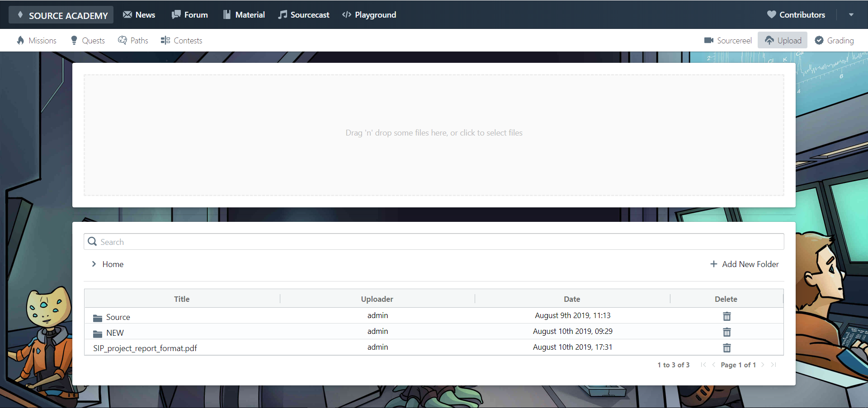Switch to Contests
Screen dimensions: 868x408
181,41
